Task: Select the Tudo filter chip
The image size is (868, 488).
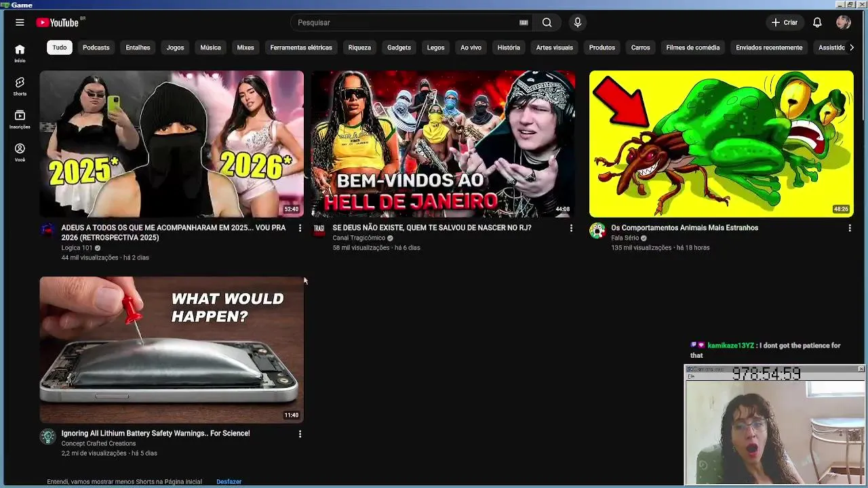Action: coord(60,47)
